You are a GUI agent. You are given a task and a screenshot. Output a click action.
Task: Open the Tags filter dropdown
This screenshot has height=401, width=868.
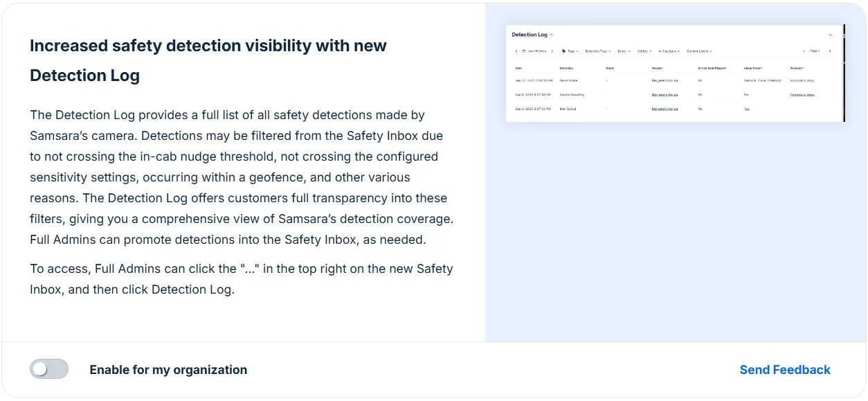(570, 51)
